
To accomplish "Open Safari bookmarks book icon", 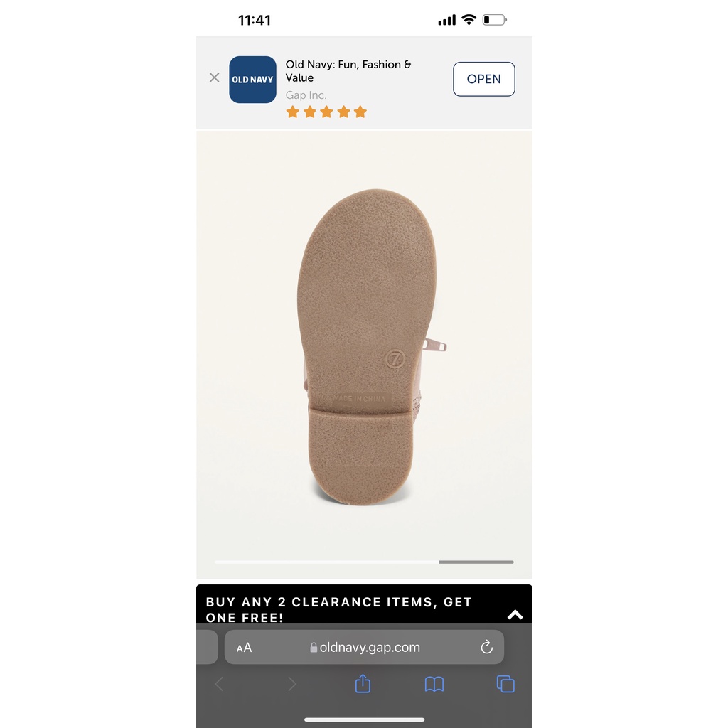I will point(434,684).
